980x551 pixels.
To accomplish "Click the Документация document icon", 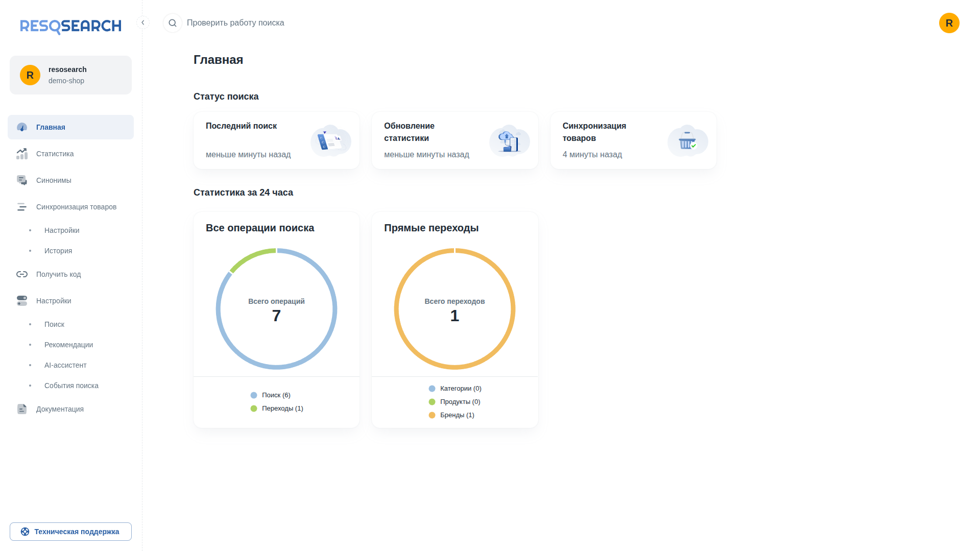I will point(22,409).
